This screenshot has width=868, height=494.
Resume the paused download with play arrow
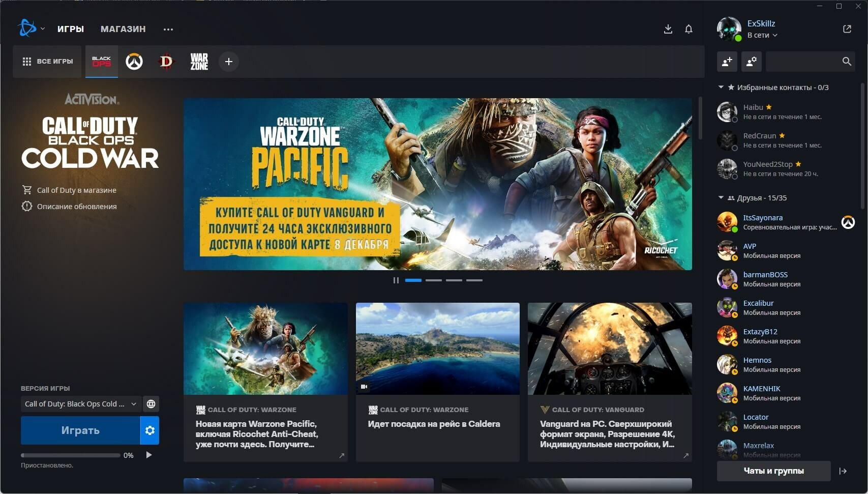(x=149, y=455)
